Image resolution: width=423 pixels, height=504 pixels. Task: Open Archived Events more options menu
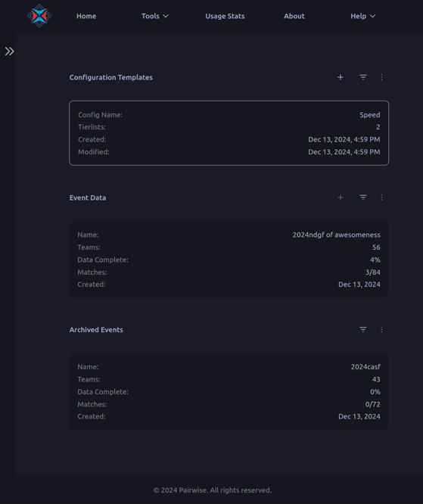381,329
